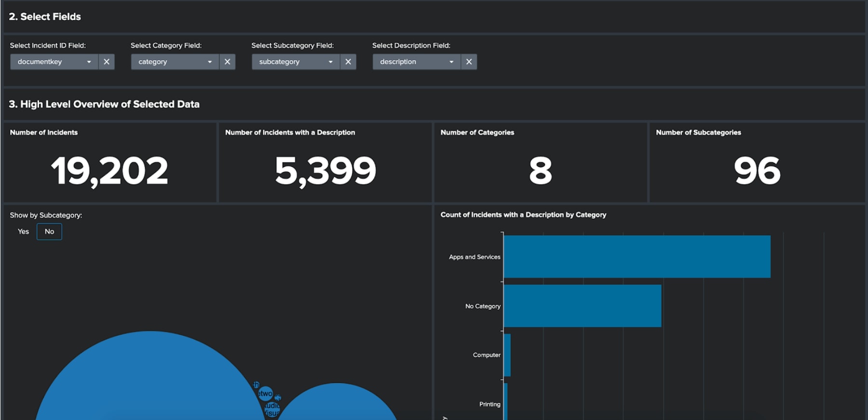The image size is (868, 420).
Task: Clear the description field selection
Action: pyautogui.click(x=469, y=62)
